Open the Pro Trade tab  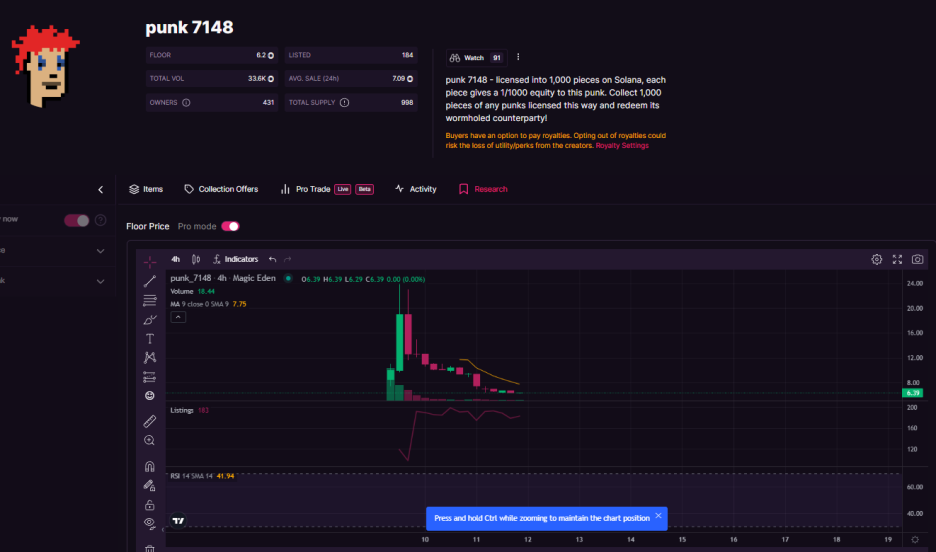(327, 189)
